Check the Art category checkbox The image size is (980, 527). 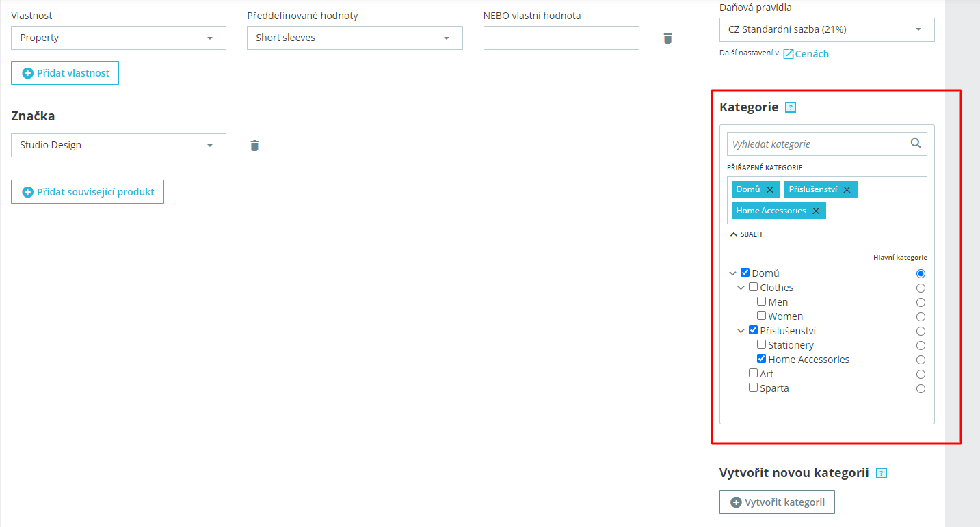point(754,373)
